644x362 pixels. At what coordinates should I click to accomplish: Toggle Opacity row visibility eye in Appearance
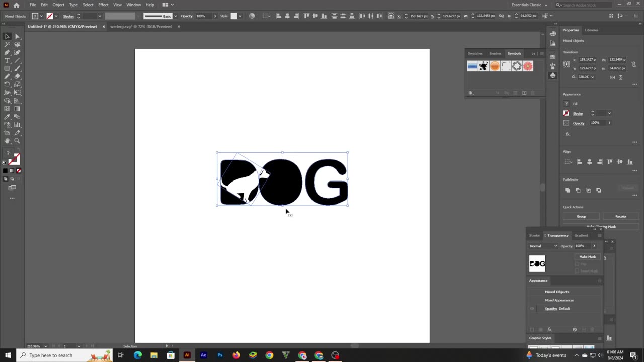(532, 308)
